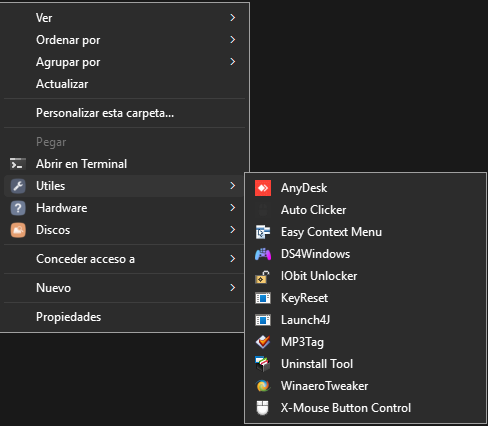
Task: Click the IObit Unlocker padlock icon
Action: [x=263, y=276]
